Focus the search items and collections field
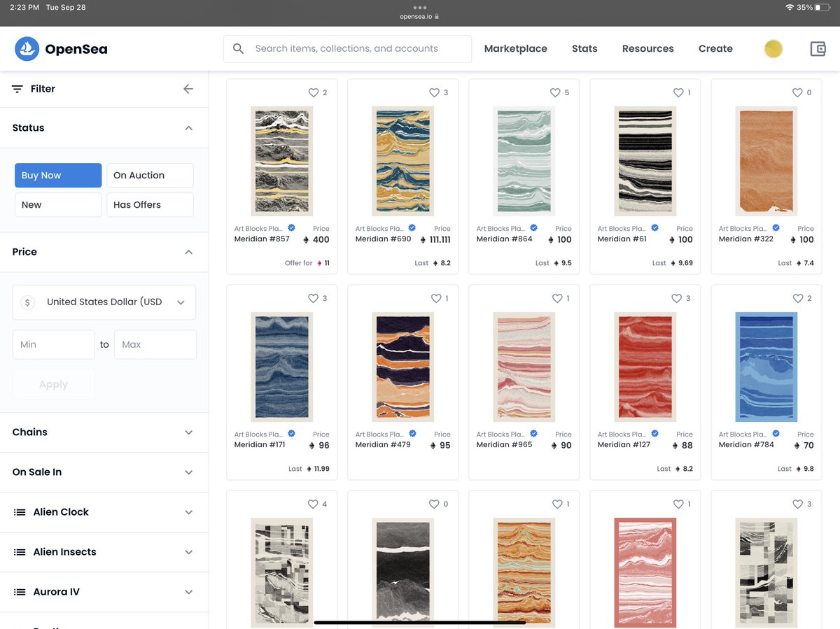840x629 pixels. 347,49
